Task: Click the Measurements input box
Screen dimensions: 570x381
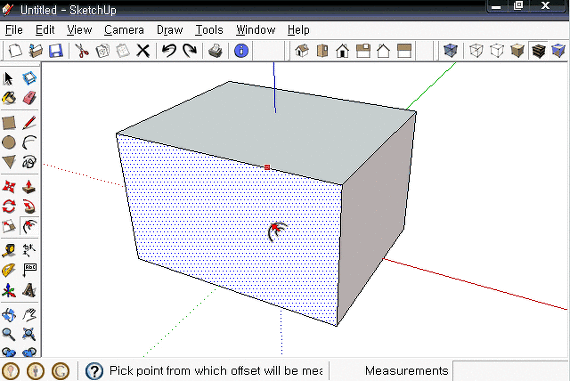Action: 510,371
